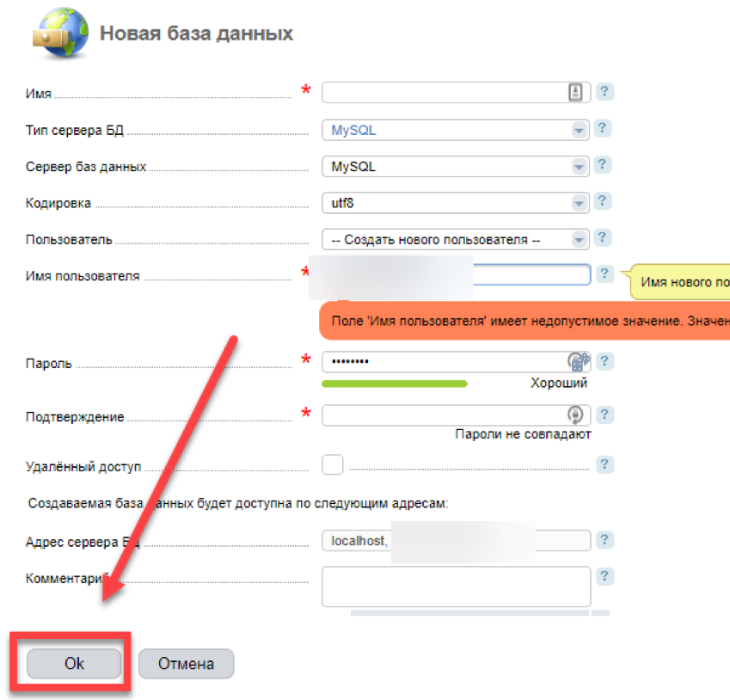730x700 pixels.
Task: Open help for Тип сервера БД
Action: tap(603, 128)
